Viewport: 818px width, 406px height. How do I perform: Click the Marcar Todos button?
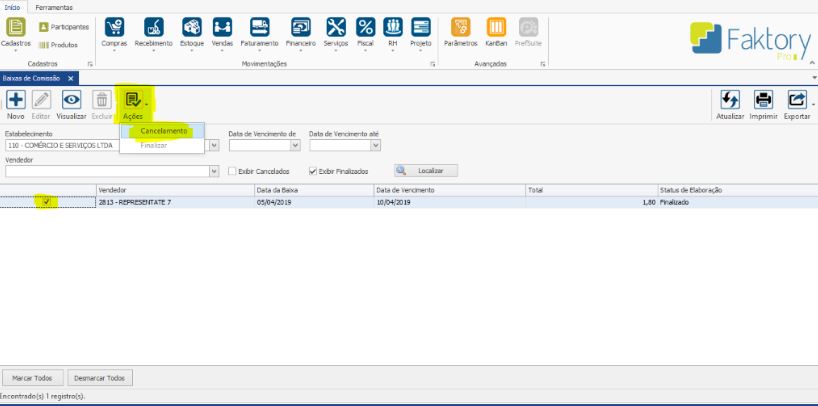click(35, 378)
